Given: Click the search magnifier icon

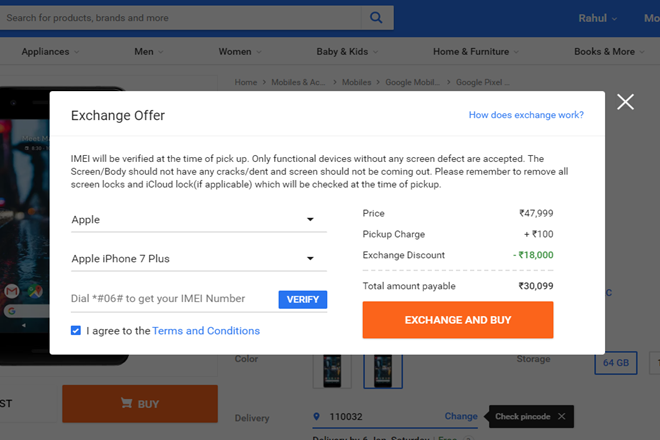Looking at the screenshot, I should (375, 17).
